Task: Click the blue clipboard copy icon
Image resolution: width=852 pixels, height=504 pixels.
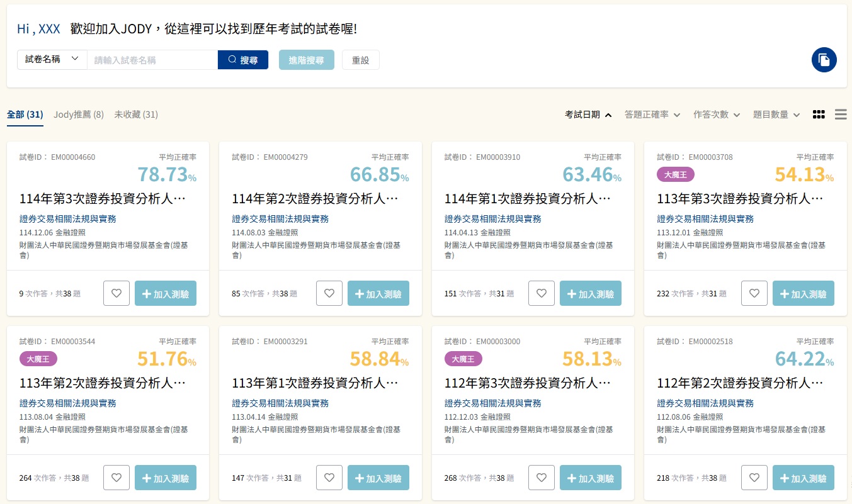Action: 824,60
